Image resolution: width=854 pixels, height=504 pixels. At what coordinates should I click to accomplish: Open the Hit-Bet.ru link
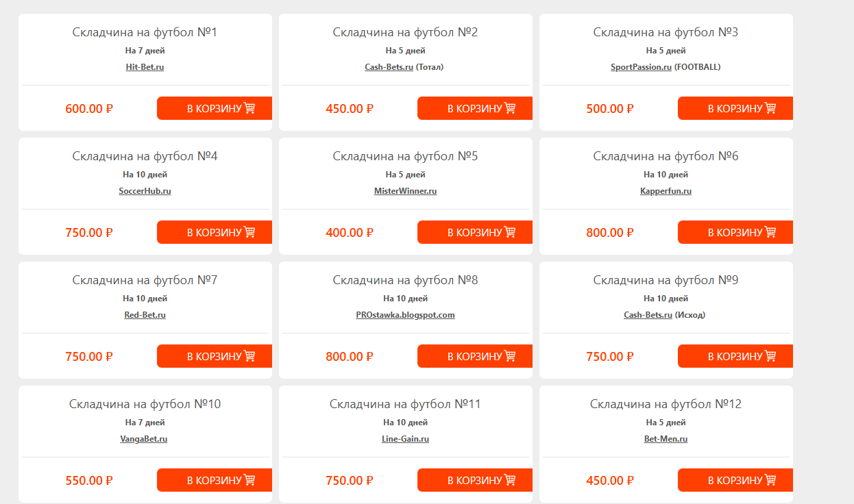coord(145,67)
